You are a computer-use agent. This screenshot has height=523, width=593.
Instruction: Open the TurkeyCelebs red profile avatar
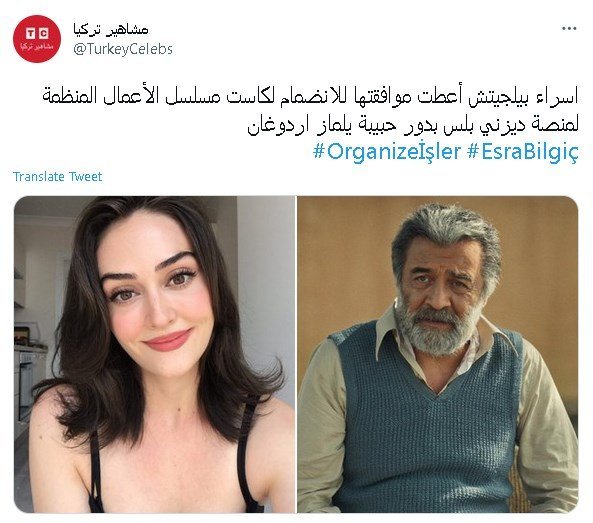37,39
